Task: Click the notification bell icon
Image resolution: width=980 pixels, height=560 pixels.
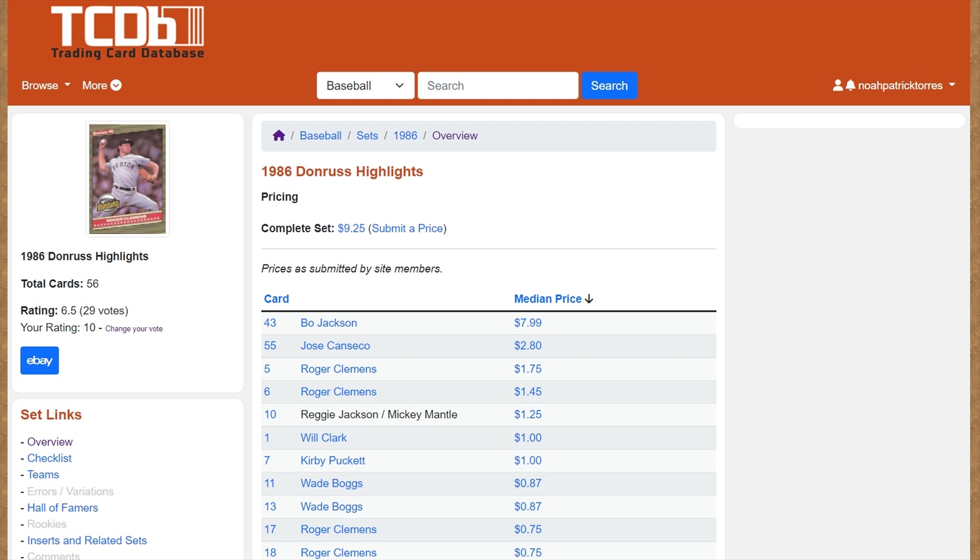Action: click(850, 85)
